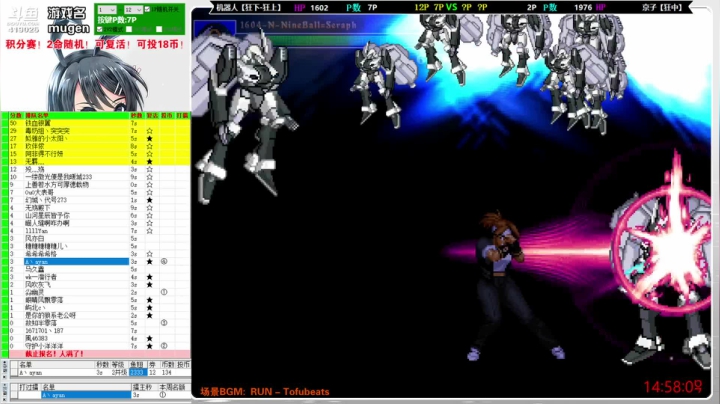Click the hollow star in the 1111Yan row
This screenshot has width=720, height=404.
[149, 231]
